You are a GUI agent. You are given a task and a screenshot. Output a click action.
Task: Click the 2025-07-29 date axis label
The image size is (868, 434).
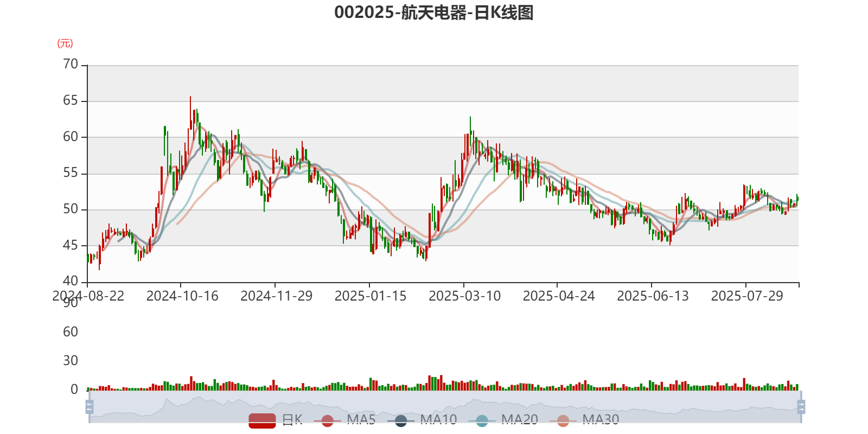(x=747, y=296)
